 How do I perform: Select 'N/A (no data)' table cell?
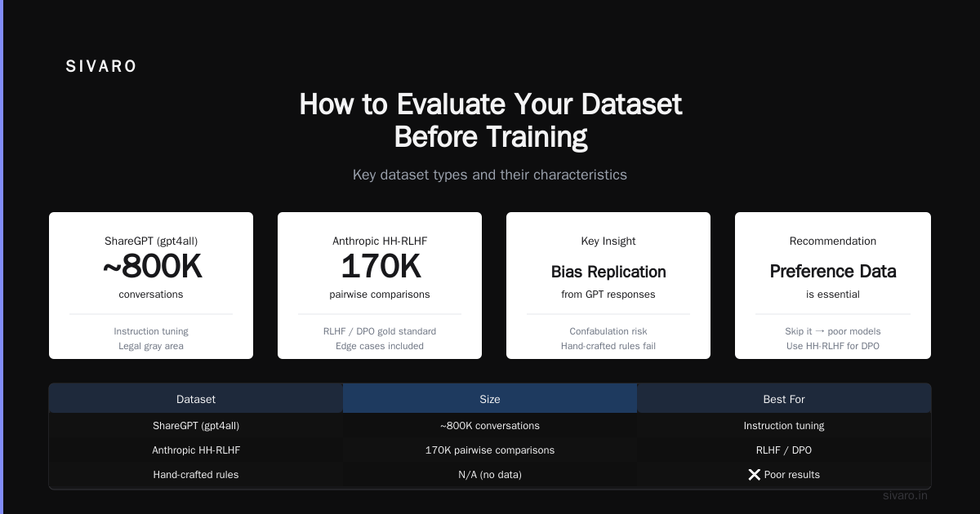coord(490,475)
